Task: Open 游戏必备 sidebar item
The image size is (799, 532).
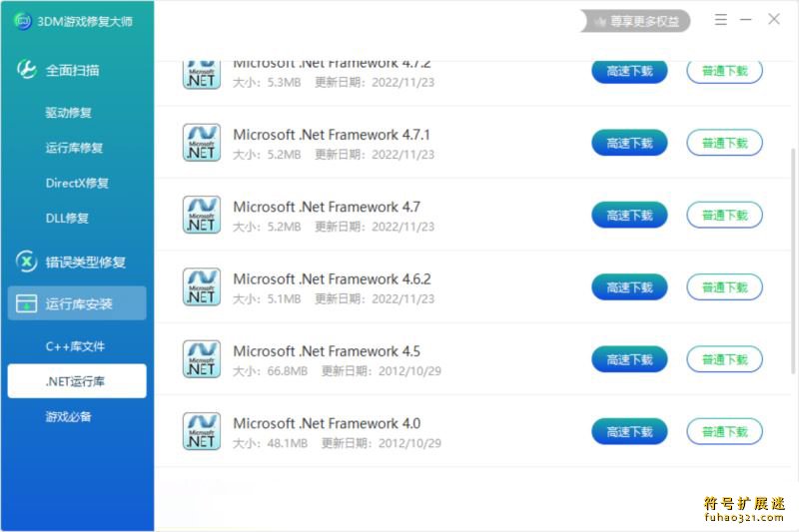Action: pyautogui.click(x=69, y=416)
